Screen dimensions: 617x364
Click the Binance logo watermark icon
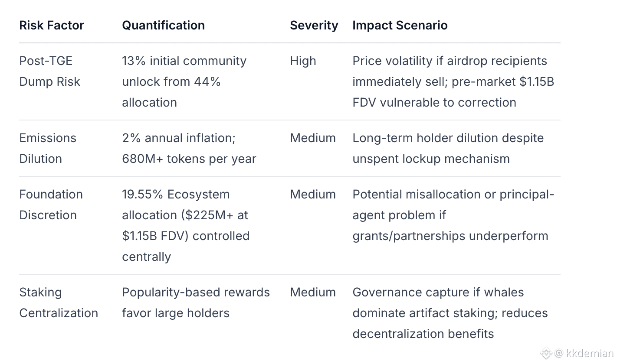(x=545, y=353)
